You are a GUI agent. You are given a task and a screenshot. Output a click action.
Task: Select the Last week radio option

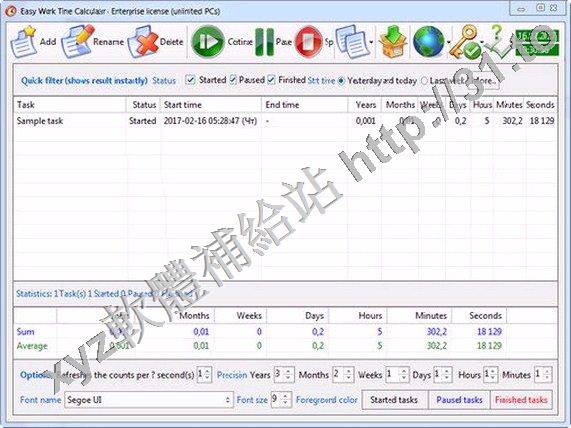pyautogui.click(x=424, y=81)
